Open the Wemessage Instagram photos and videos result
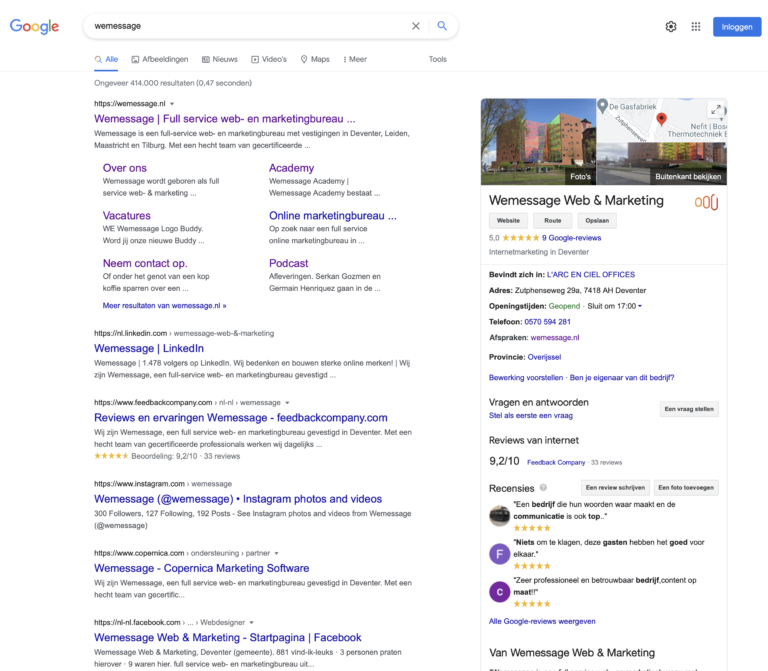This screenshot has height=671, width=768. pos(238,499)
